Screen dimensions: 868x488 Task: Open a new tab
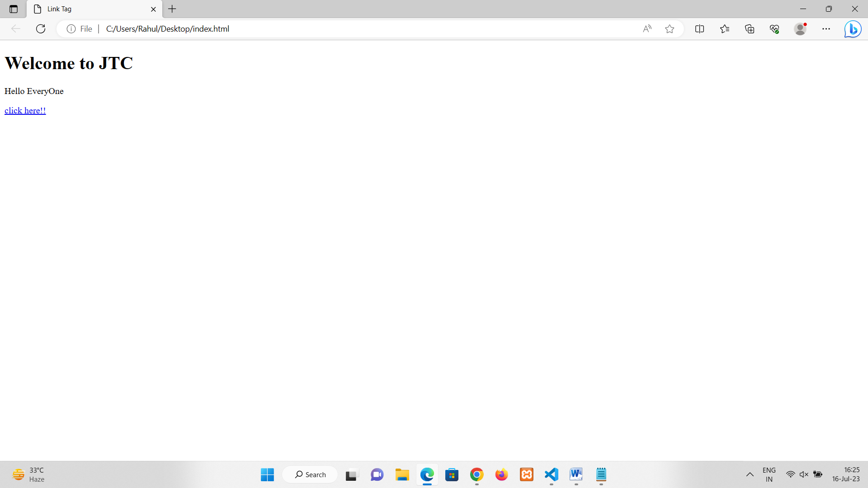[x=172, y=9]
